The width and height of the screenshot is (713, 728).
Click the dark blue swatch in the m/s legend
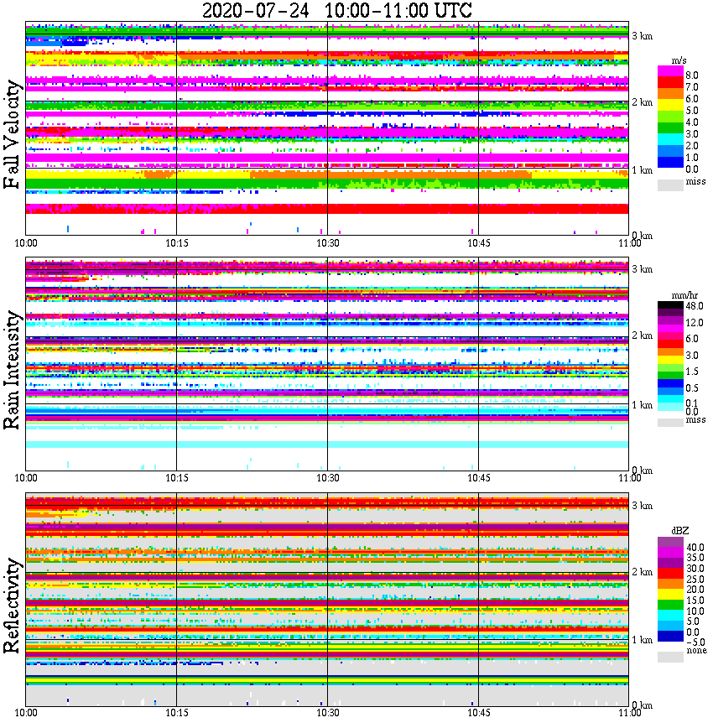670,163
